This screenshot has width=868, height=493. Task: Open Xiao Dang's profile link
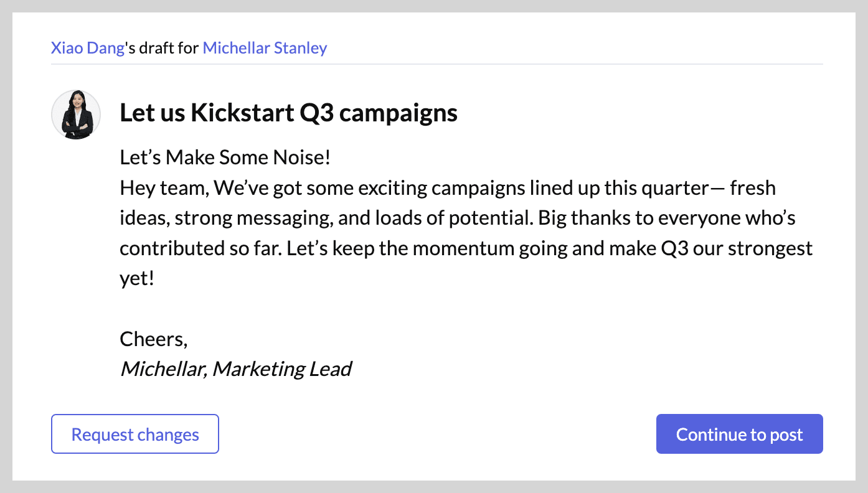coord(88,48)
